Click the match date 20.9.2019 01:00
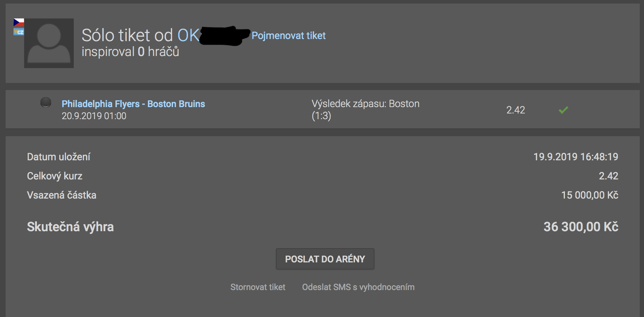 (94, 116)
